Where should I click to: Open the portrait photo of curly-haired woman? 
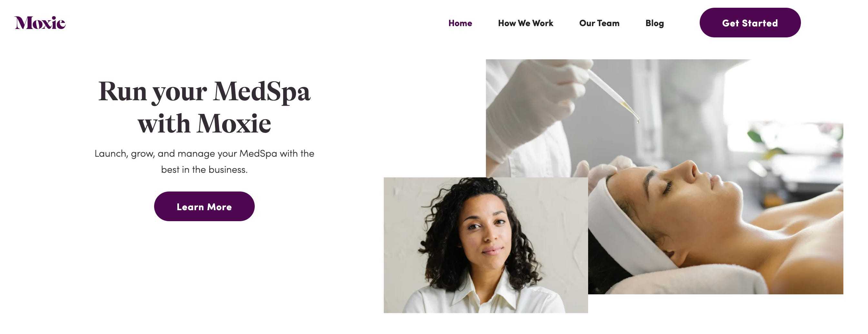(x=486, y=245)
